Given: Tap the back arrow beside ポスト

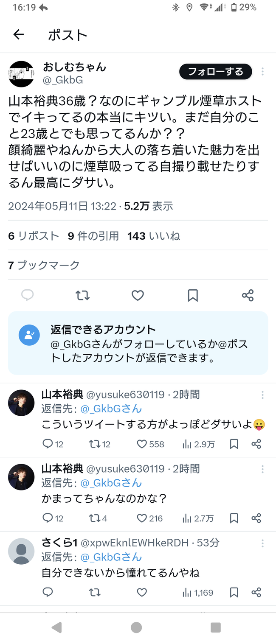Looking at the screenshot, I should pyautogui.click(x=19, y=35).
